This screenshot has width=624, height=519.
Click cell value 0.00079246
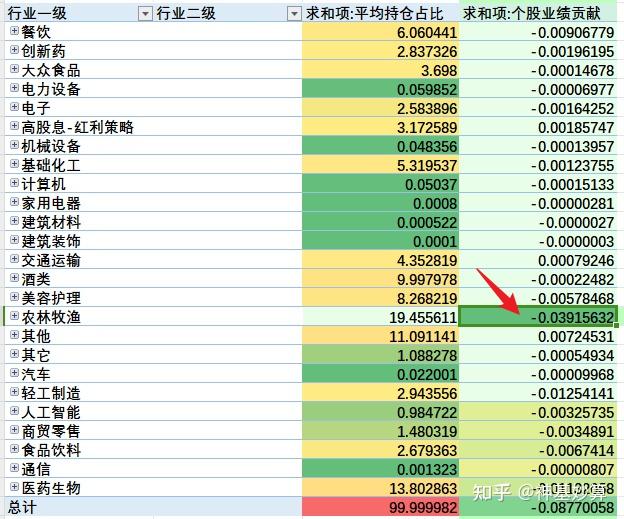point(576,261)
